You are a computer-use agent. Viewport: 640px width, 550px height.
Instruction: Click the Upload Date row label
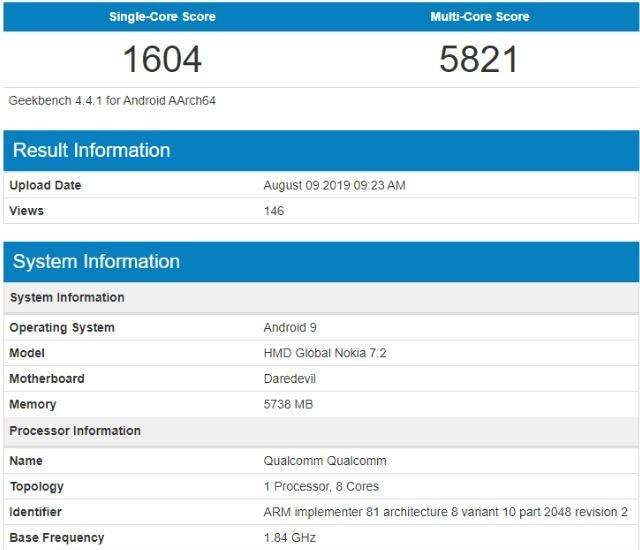tap(45, 185)
